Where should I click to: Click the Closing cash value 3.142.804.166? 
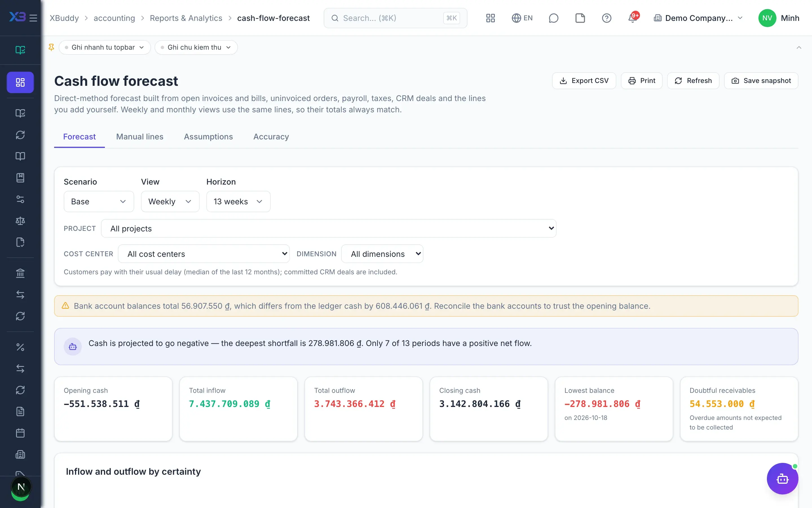click(x=480, y=404)
